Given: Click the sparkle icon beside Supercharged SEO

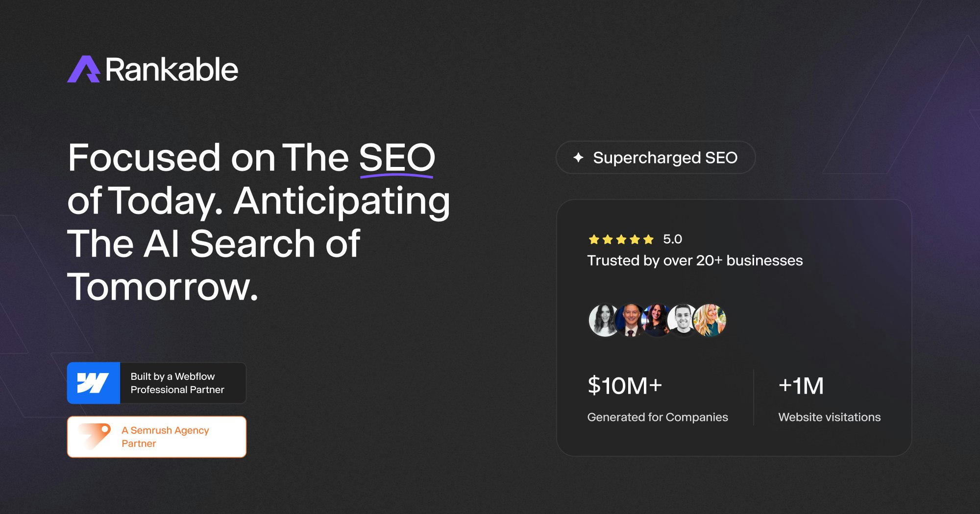Looking at the screenshot, I should coord(578,157).
